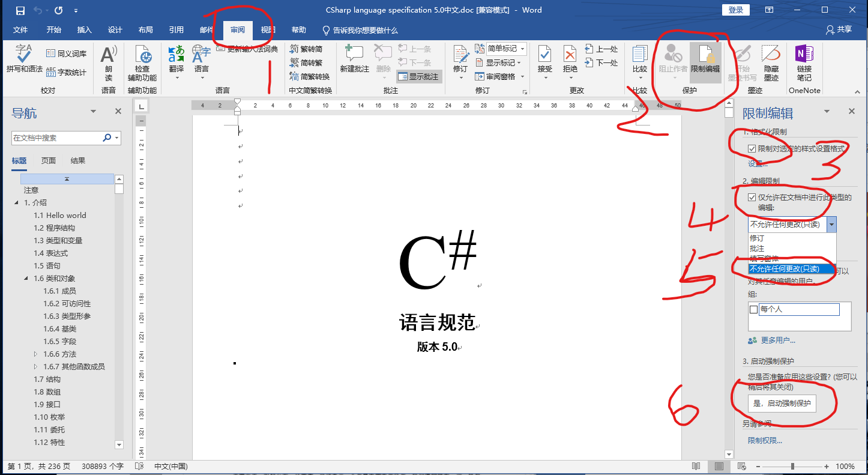Viewport: 868px width, 475px height.
Task: Expand heading 1.6.7 其他函数成员
Action: [36, 367]
